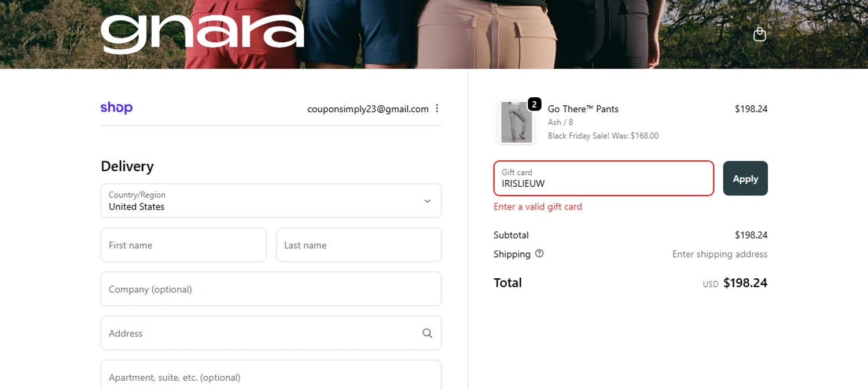Viewport: 868px width, 390px height.
Task: Click the 'Enter a valid gift card' error message
Action: click(538, 207)
